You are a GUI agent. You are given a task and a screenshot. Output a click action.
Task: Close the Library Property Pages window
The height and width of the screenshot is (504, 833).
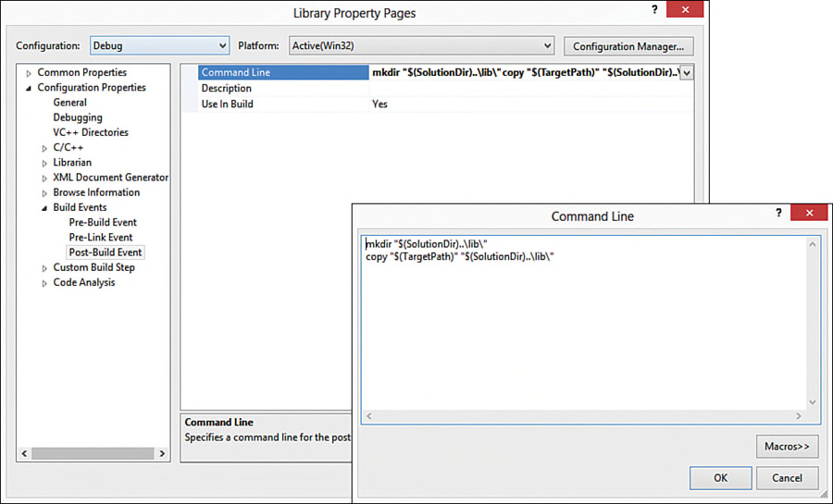tap(685, 9)
